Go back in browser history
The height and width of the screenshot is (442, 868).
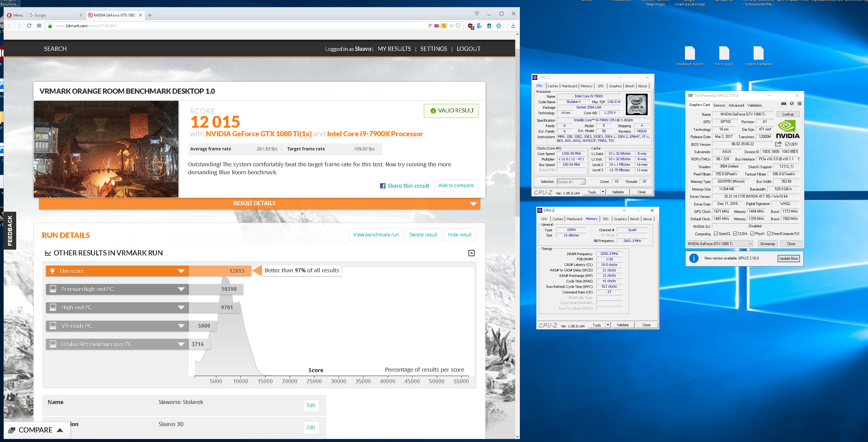[10, 26]
